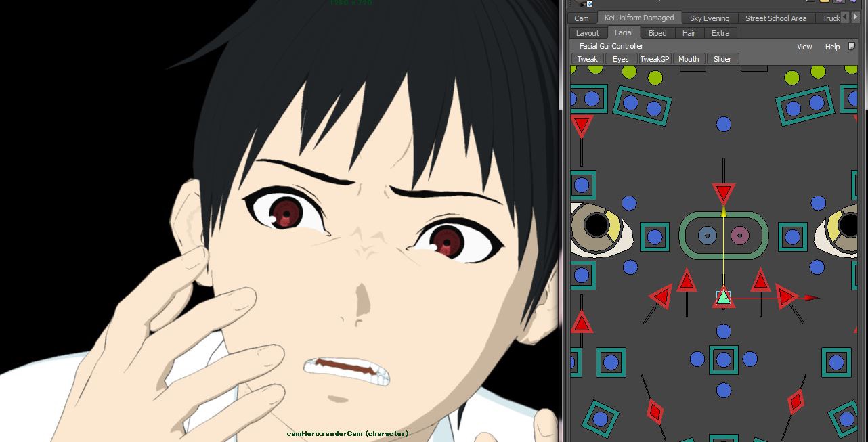
Task: Grab the red rightward gizmo arrow tip
Action: pyautogui.click(x=812, y=297)
